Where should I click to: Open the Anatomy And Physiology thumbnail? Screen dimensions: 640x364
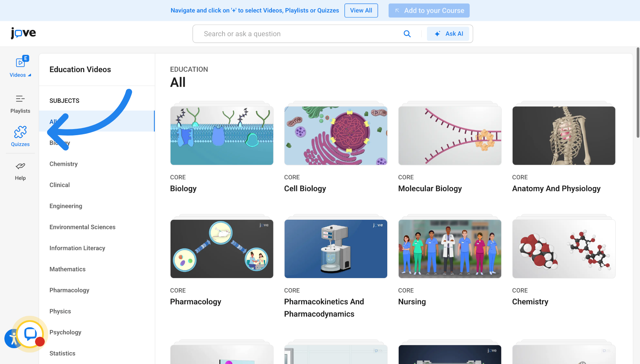(x=564, y=135)
